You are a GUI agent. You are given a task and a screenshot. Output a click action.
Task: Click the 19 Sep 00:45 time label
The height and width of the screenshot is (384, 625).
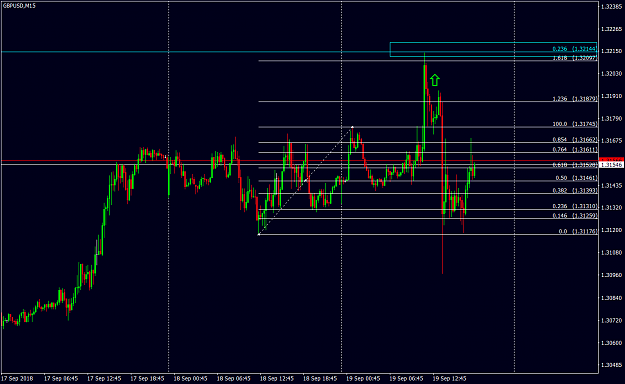(363, 378)
